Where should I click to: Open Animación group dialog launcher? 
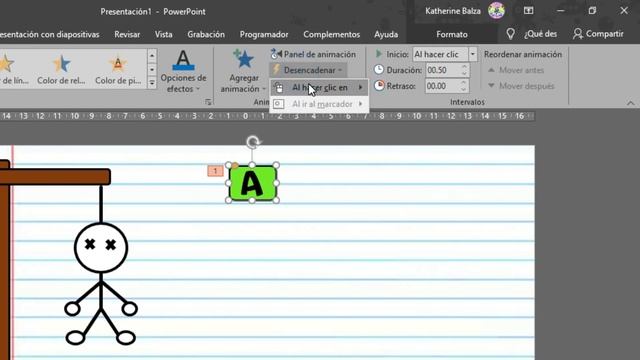209,102
